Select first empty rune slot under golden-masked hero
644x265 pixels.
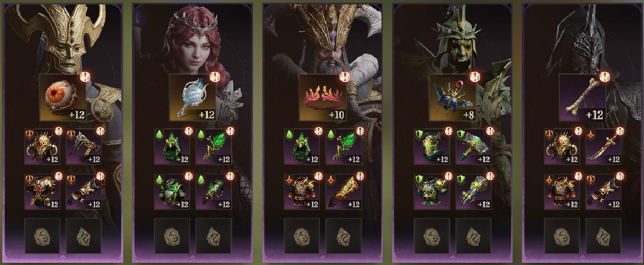pos(42,236)
